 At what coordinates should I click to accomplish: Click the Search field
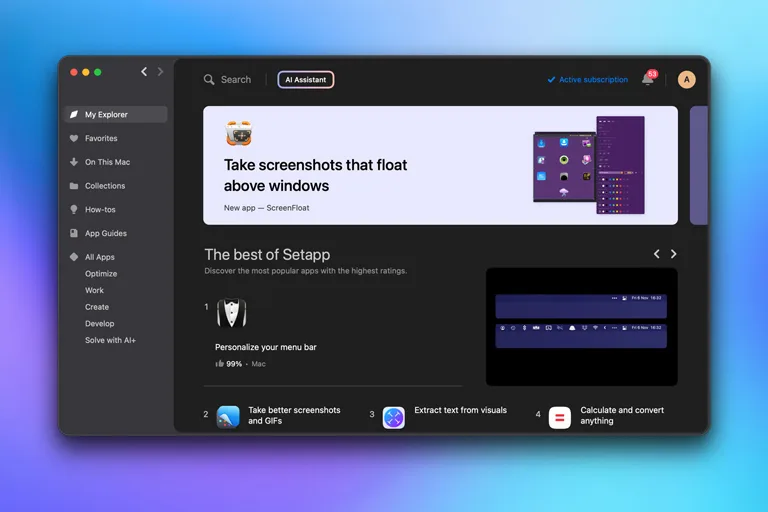[228, 79]
